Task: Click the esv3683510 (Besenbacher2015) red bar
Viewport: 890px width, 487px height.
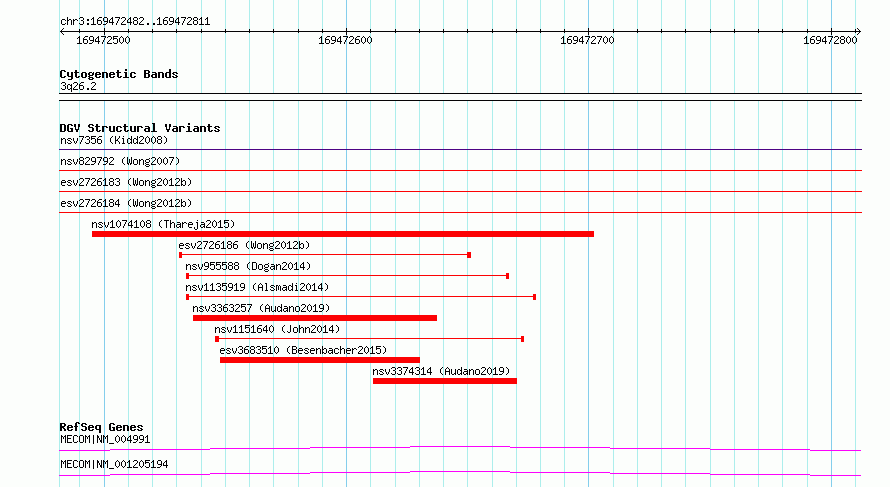Action: (320, 360)
